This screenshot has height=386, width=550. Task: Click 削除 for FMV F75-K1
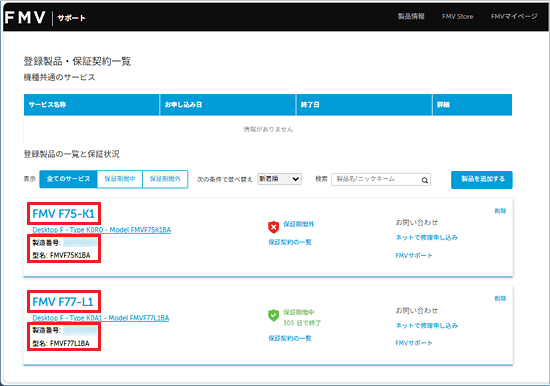(500, 211)
